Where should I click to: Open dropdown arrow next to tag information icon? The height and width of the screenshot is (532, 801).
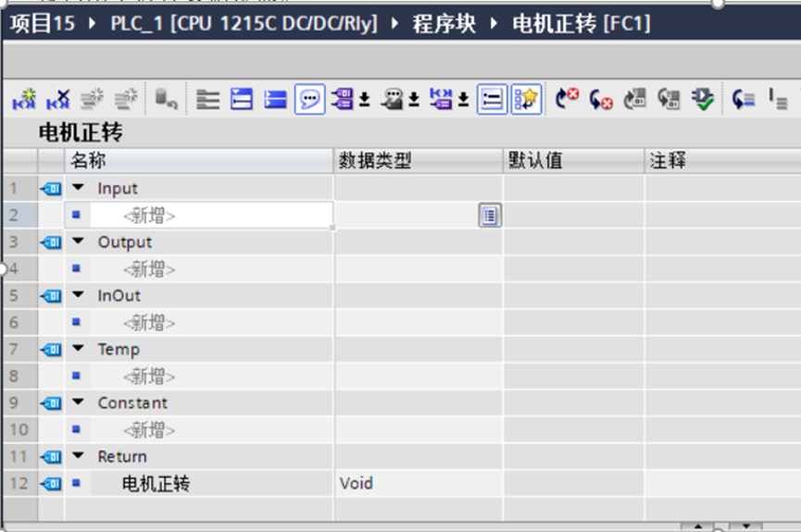click(x=414, y=99)
